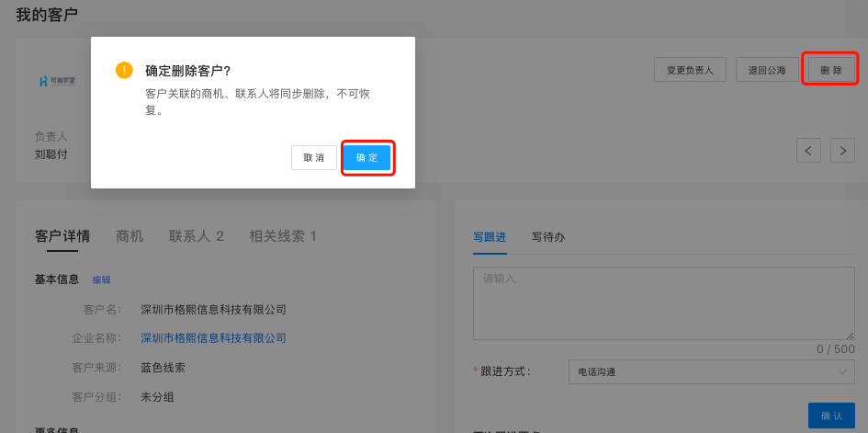
Task: Click 取消 to cancel deletion
Action: 313,158
